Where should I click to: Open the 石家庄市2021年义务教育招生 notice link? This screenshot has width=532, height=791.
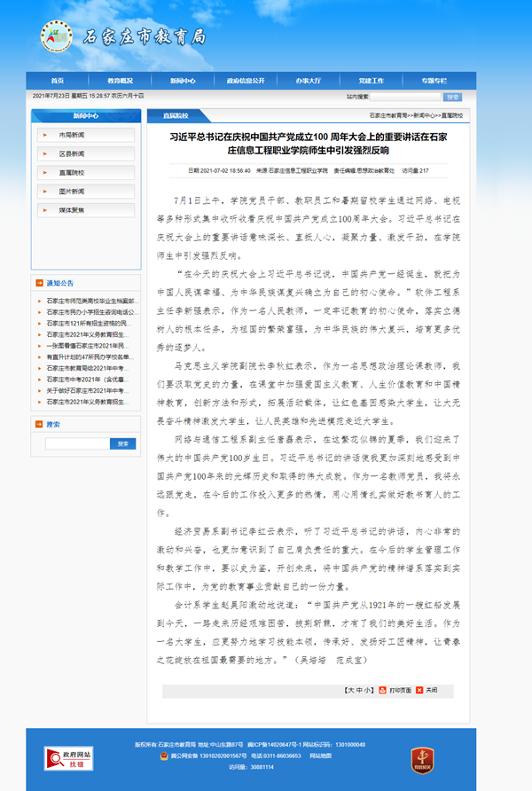(x=90, y=335)
